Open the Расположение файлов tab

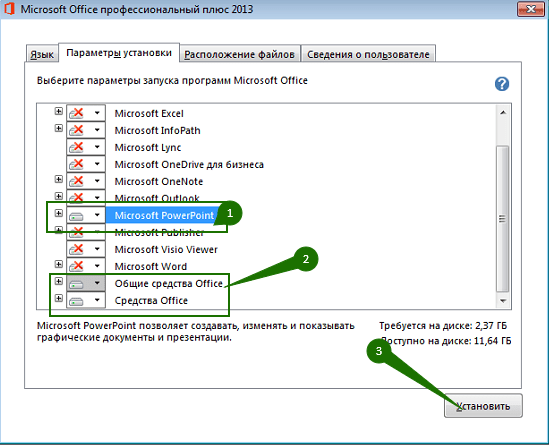pos(239,54)
